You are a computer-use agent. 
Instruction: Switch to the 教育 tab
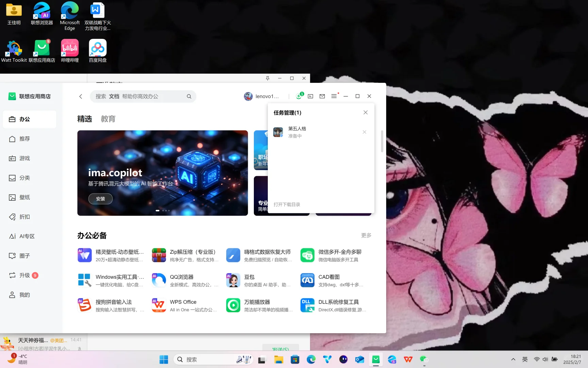108,119
